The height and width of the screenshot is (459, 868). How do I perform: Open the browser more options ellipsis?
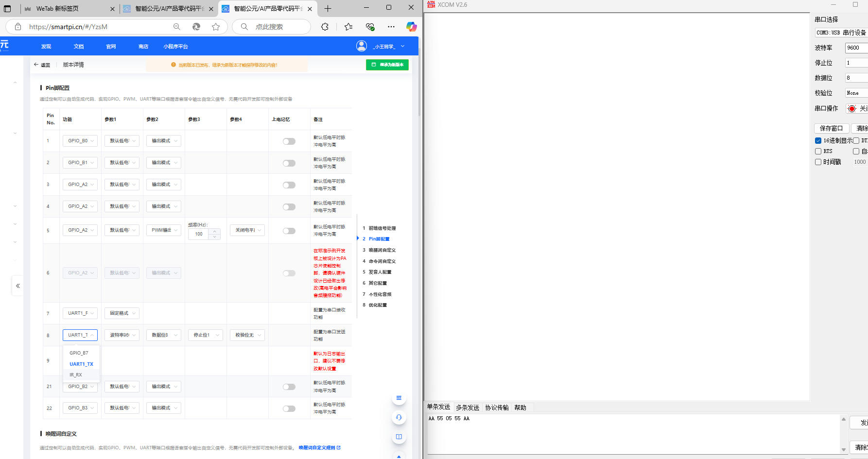[x=391, y=27]
